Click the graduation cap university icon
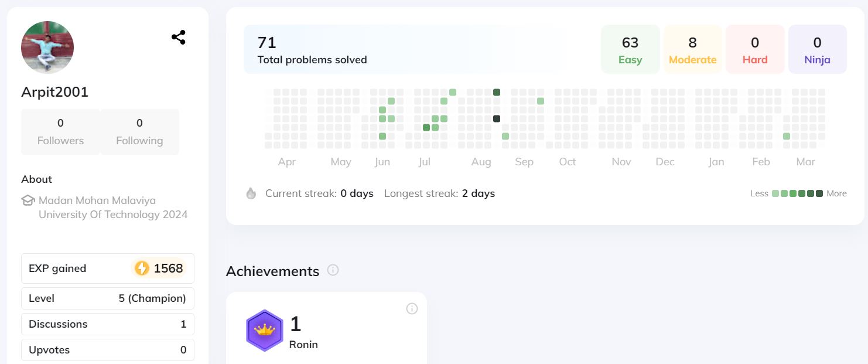 point(28,200)
